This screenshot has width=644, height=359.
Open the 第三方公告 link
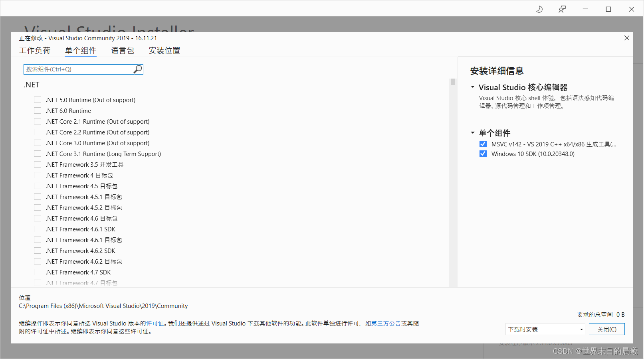pos(386,323)
